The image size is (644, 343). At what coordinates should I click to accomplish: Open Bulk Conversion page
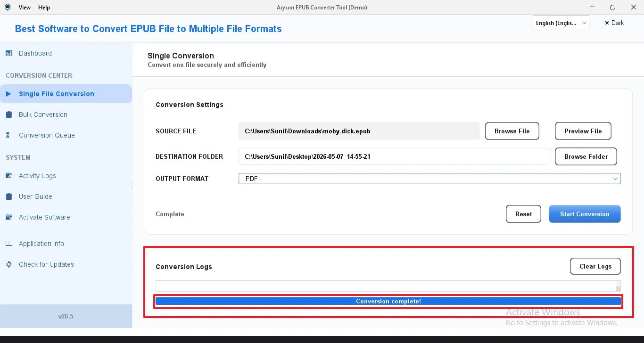43,114
